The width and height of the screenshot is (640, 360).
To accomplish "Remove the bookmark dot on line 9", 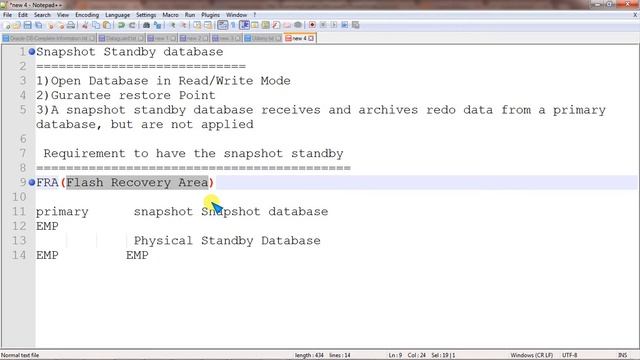I will [32, 182].
